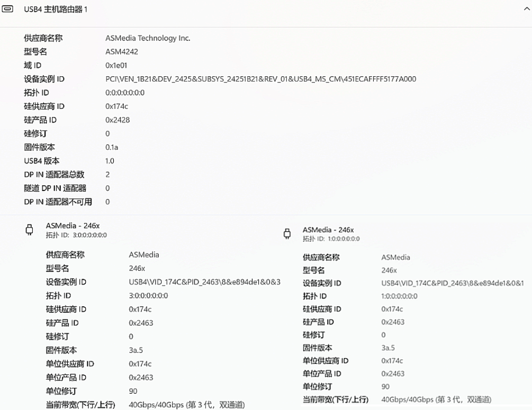Click the host router PCI device instance ID
Viewport: 532px width, 410px height.
[x=260, y=79]
